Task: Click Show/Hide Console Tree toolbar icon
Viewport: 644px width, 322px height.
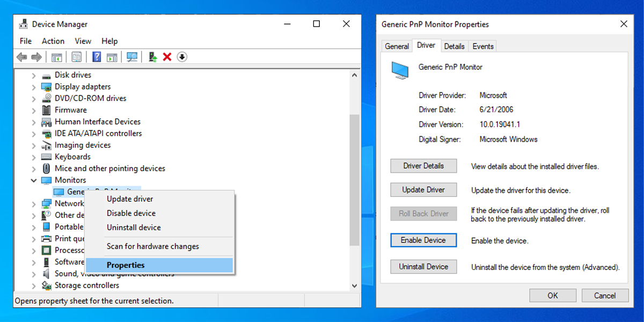Action: click(57, 57)
